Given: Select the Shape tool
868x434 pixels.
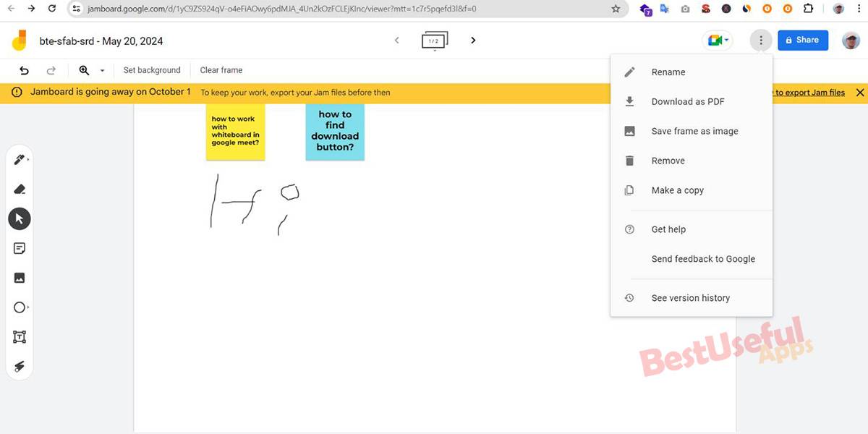Looking at the screenshot, I should point(18,307).
